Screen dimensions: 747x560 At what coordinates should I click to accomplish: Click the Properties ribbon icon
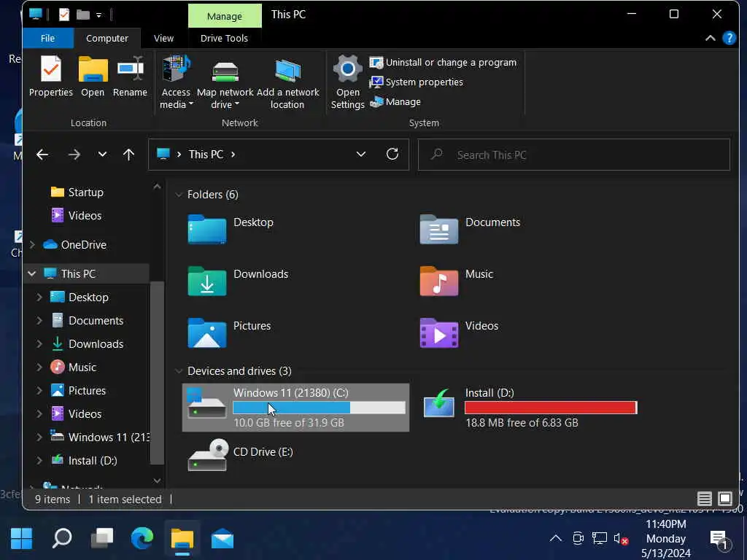[51, 69]
